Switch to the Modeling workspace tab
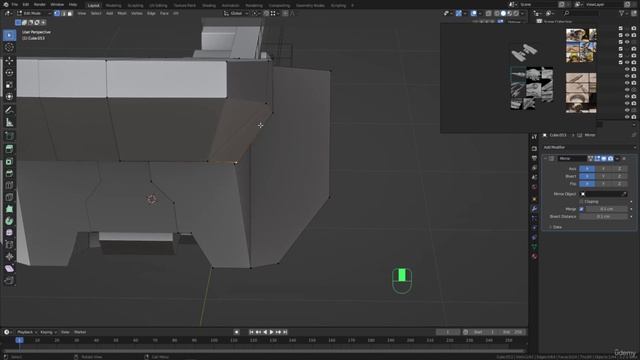The image size is (640, 360). click(x=113, y=5)
